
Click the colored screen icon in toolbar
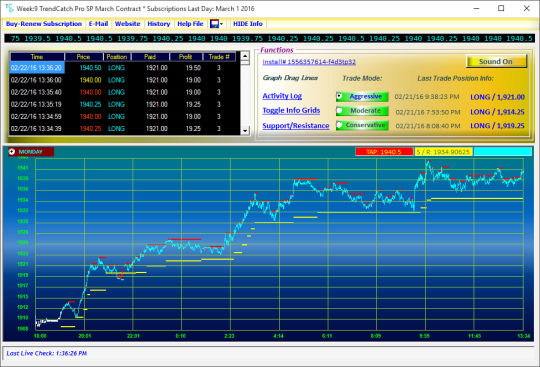coord(214,24)
